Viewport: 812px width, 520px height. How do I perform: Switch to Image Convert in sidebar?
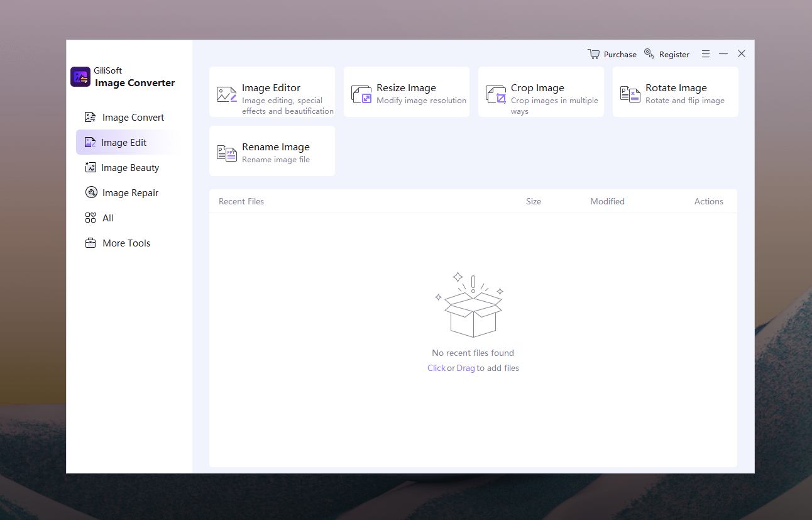click(x=133, y=118)
